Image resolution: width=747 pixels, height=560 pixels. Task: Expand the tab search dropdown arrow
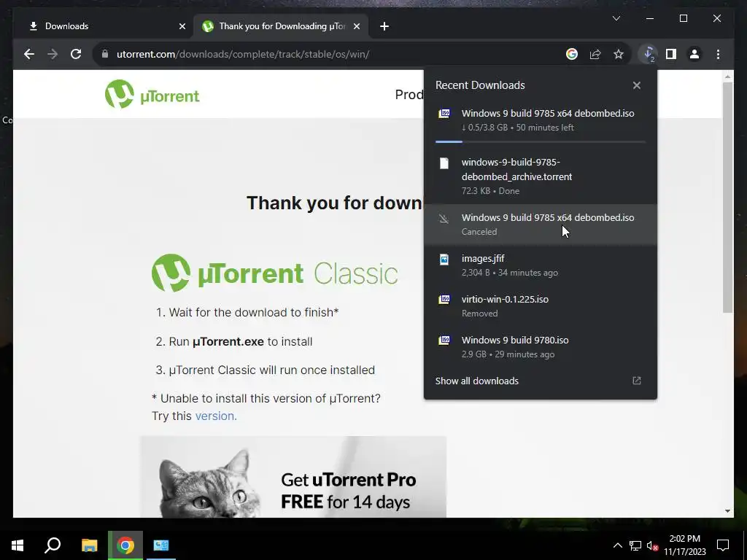click(616, 18)
